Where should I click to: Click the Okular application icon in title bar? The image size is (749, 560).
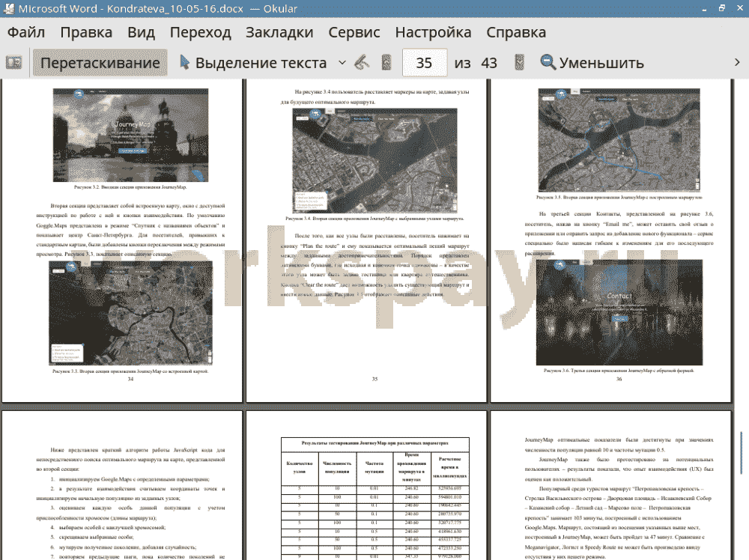pyautogui.click(x=8, y=8)
